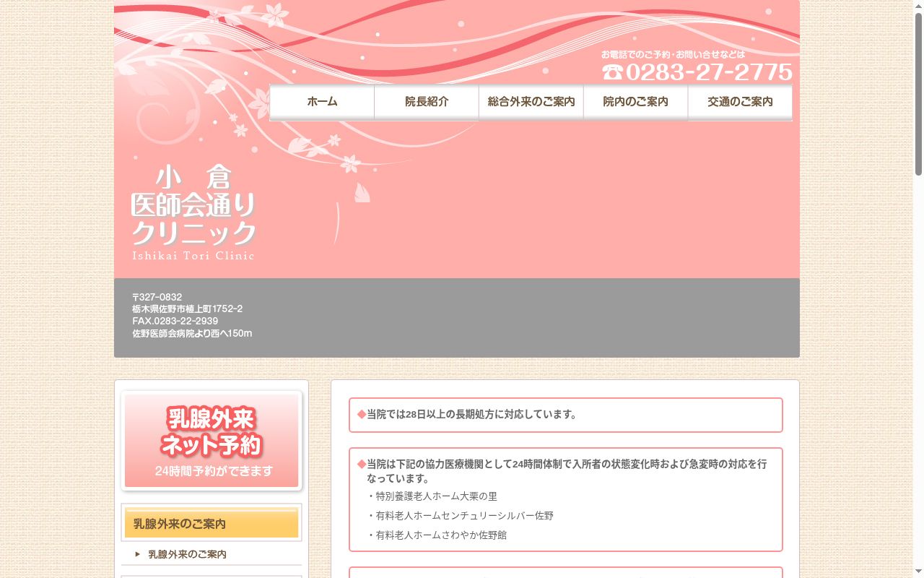Open the 総合外来のご案内 navigation tab
Image resolution: width=924 pixels, height=578 pixels.
[x=531, y=102]
